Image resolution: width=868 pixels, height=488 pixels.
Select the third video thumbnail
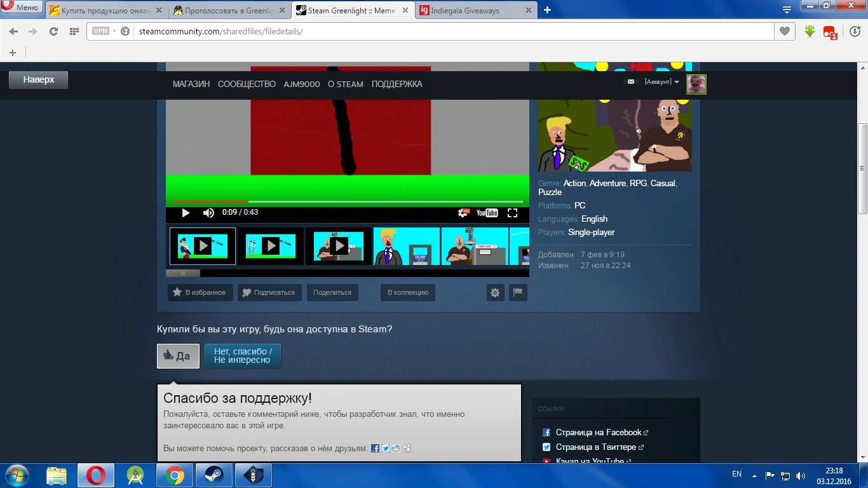point(339,246)
